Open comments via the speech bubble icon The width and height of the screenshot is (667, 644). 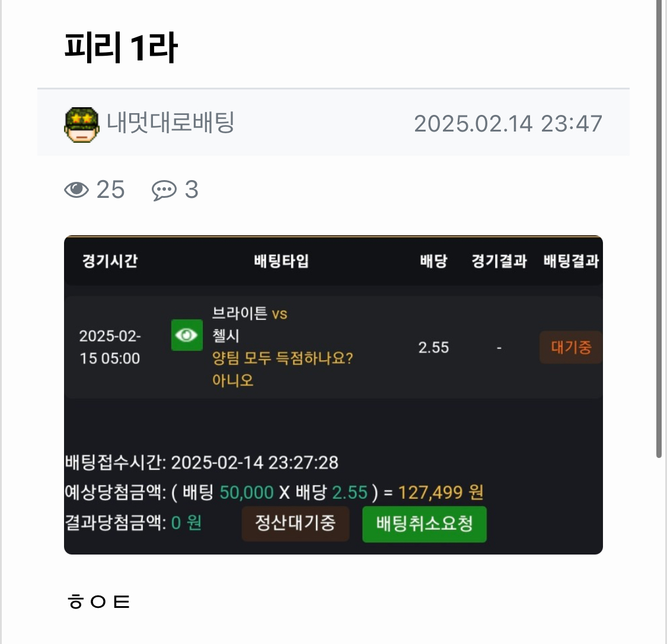pos(164,190)
